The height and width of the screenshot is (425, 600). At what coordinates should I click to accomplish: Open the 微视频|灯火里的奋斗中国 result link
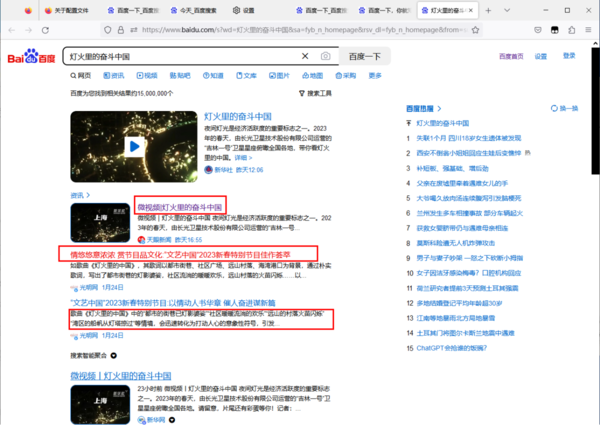point(179,207)
